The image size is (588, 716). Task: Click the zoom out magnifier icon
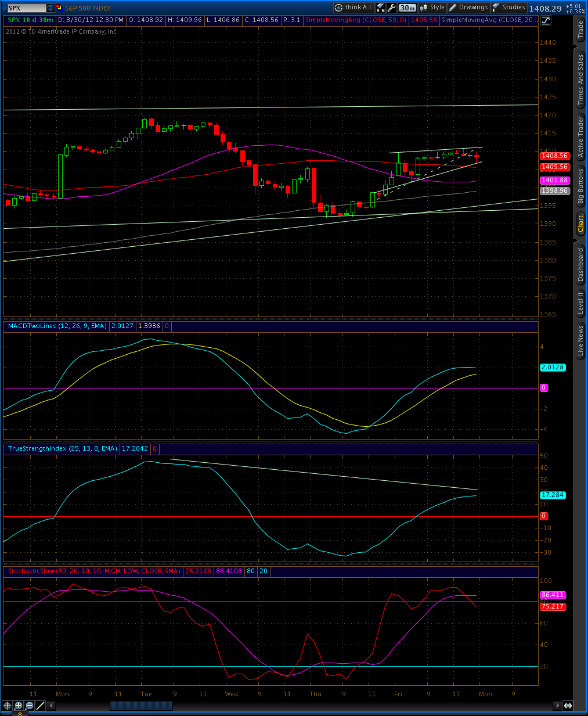(30, 706)
